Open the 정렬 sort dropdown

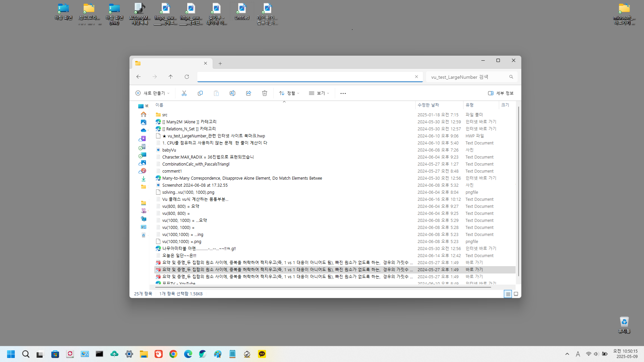(289, 93)
